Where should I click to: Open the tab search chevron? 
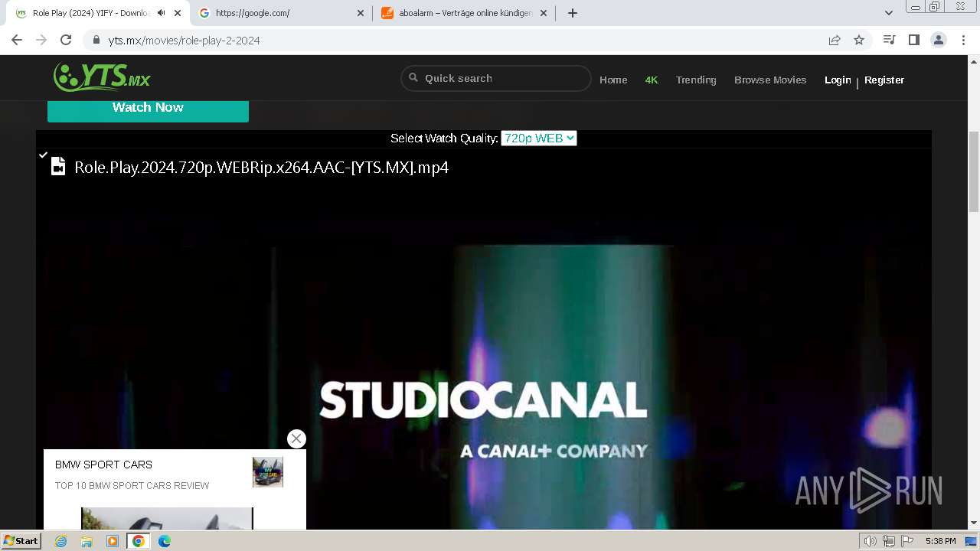click(x=889, y=13)
